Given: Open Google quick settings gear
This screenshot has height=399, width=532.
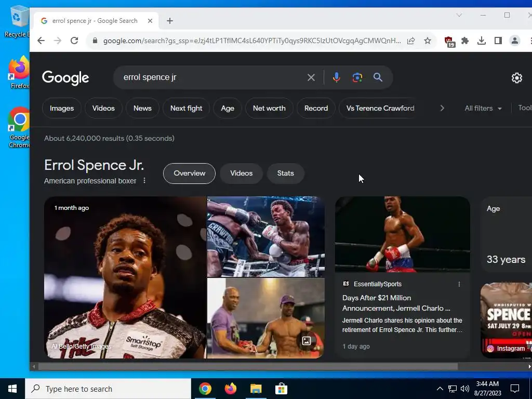Looking at the screenshot, I should 517,78.
